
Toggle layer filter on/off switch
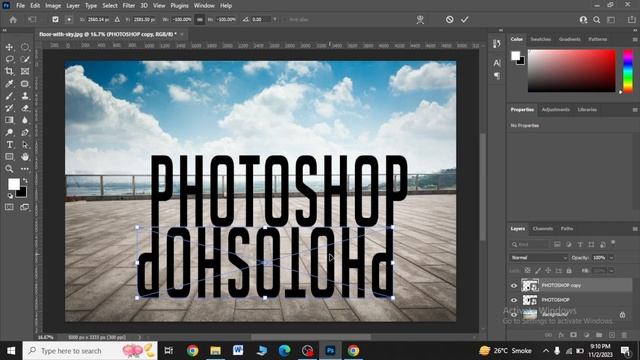coord(613,242)
